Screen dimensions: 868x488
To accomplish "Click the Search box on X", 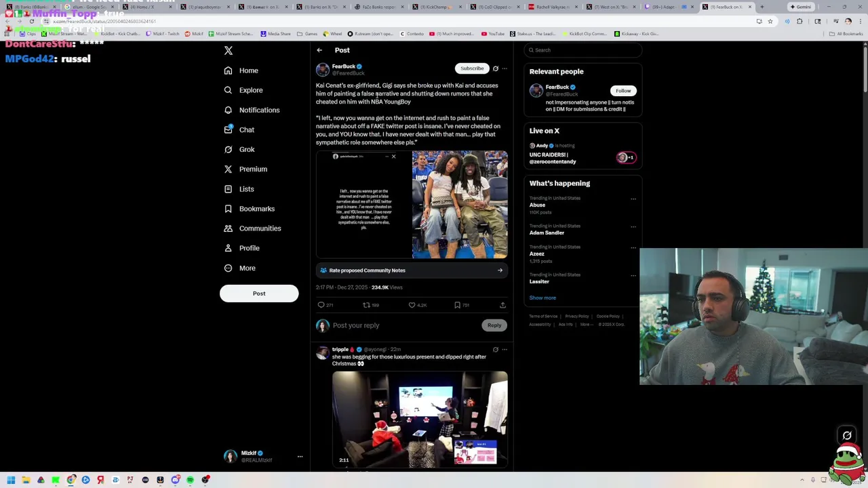I will point(583,50).
